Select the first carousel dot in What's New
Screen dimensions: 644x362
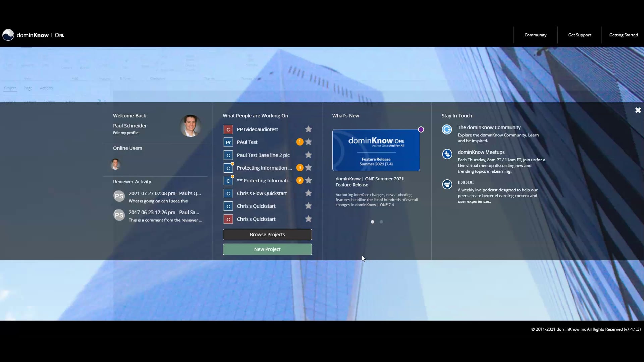coord(372,222)
